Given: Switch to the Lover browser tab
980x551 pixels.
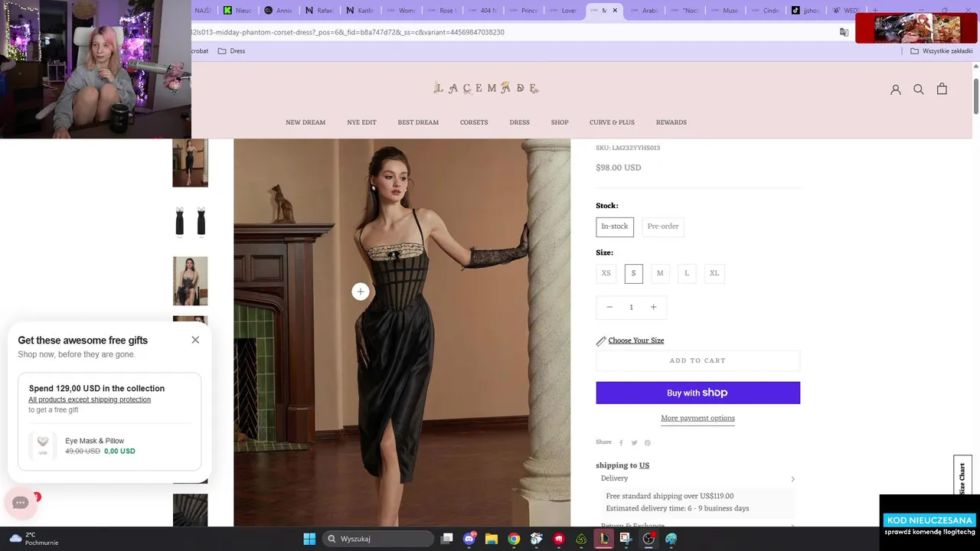Looking at the screenshot, I should click(x=563, y=11).
